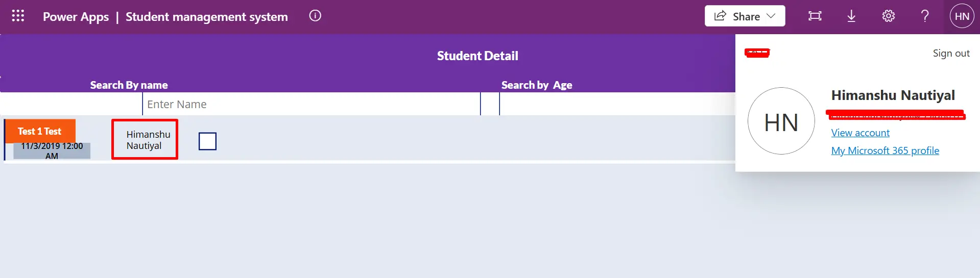The image size is (980, 278).
Task: Toggle fit-to-screen view icon
Action: tap(815, 16)
